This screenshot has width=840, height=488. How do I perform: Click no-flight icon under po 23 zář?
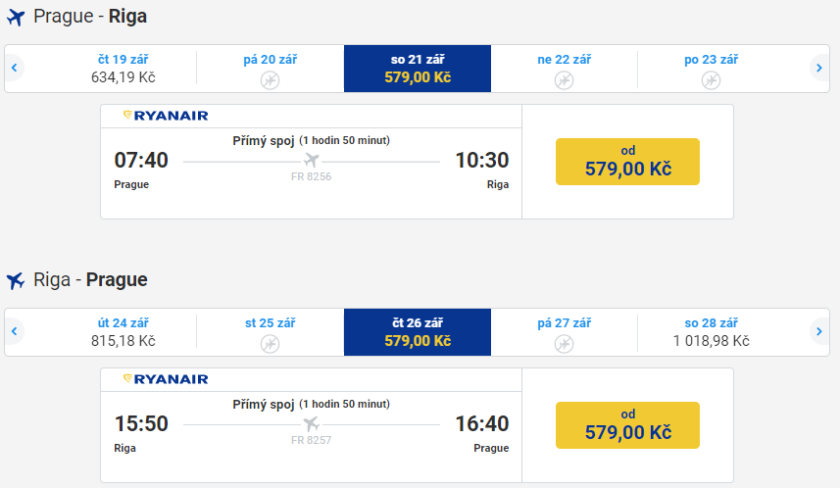pyautogui.click(x=711, y=80)
